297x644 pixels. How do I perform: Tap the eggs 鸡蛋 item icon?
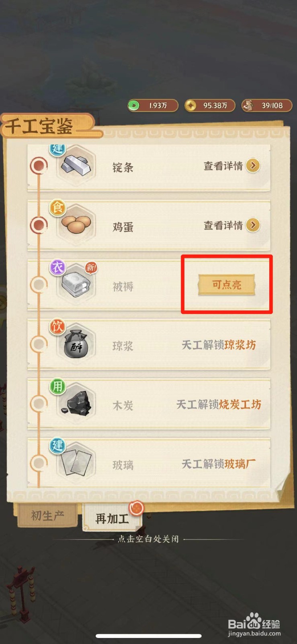pyautogui.click(x=76, y=225)
